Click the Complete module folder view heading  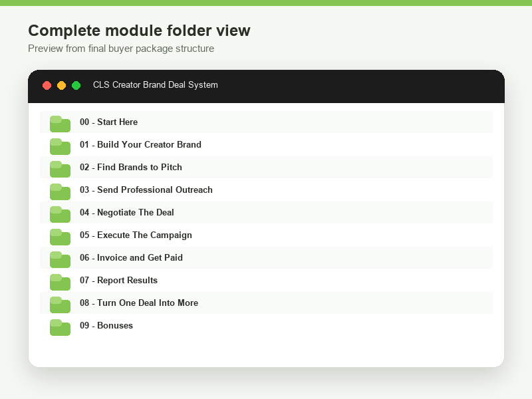pos(139,31)
